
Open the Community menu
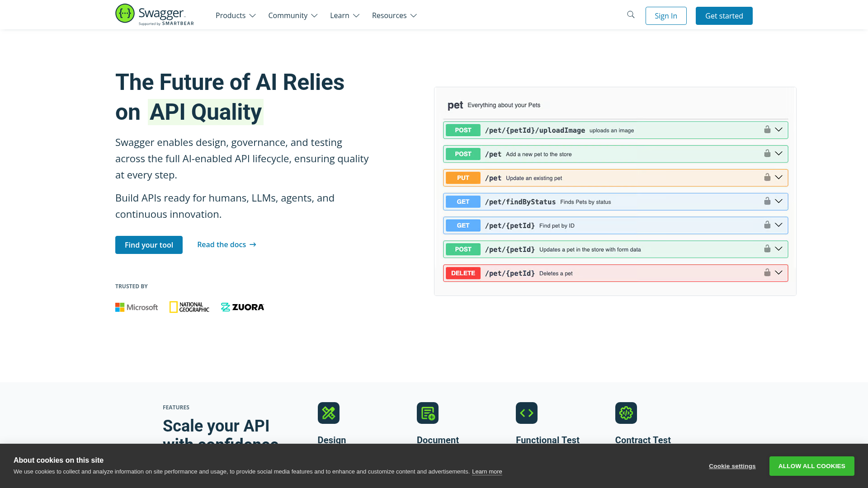(x=292, y=15)
